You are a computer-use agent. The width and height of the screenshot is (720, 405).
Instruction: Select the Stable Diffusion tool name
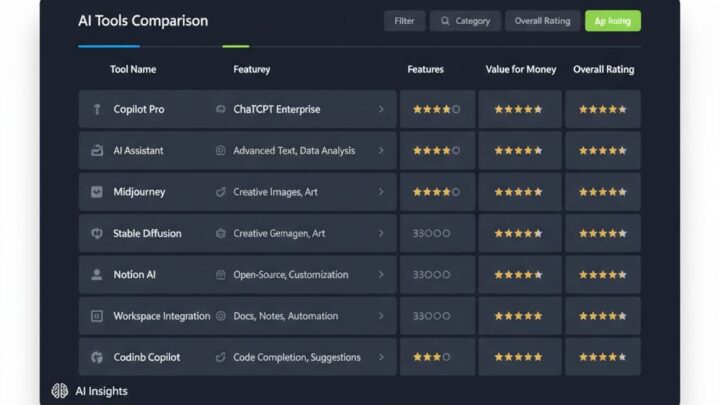point(147,233)
